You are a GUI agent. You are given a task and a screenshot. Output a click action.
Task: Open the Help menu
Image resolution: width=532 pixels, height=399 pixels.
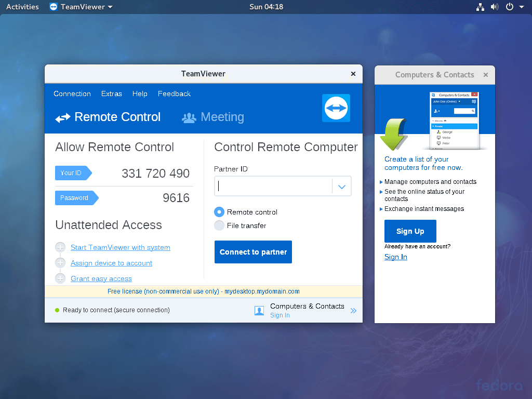point(140,94)
